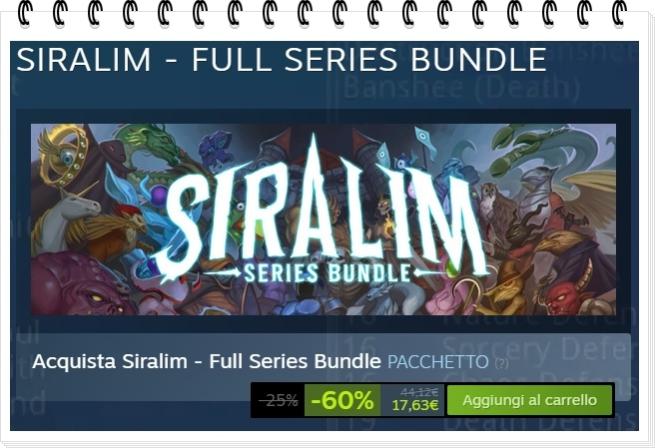The image size is (655, 448).
Task: Click the golden ring eye creature
Action: tap(65, 155)
